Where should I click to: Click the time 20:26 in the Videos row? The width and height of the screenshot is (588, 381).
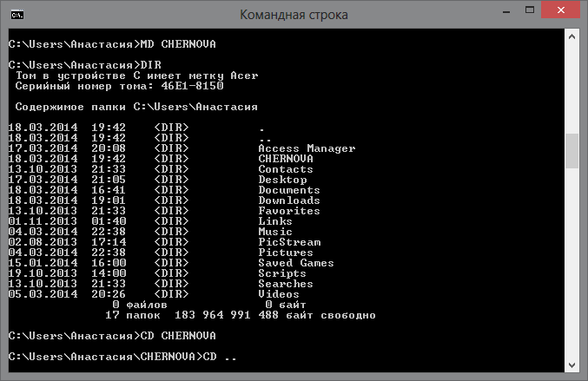pyautogui.click(x=109, y=294)
